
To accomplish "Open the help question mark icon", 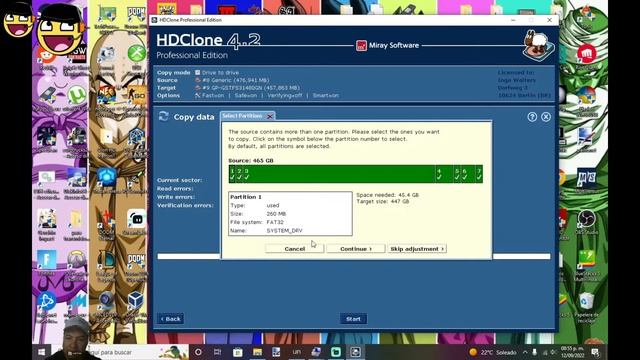I will point(532,117).
